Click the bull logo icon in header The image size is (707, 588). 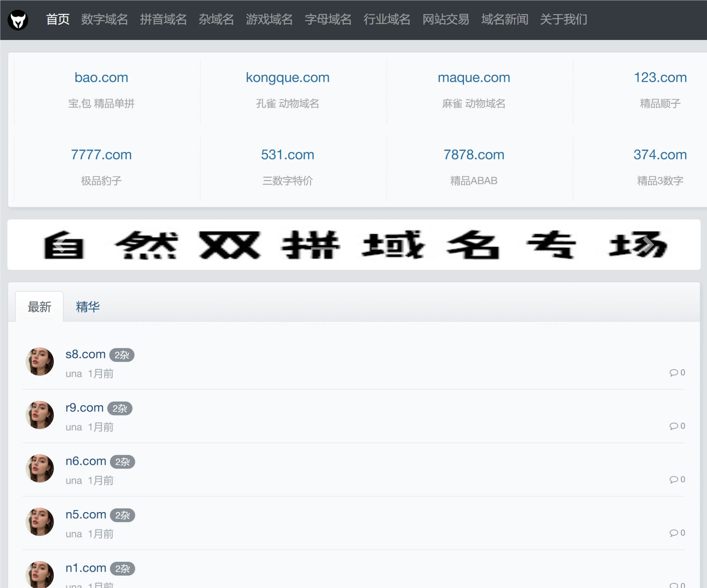[18, 20]
